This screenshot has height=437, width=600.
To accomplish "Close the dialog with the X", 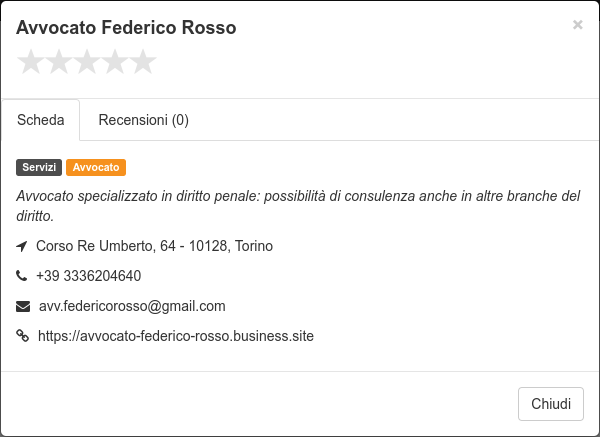I will pos(577,24).
